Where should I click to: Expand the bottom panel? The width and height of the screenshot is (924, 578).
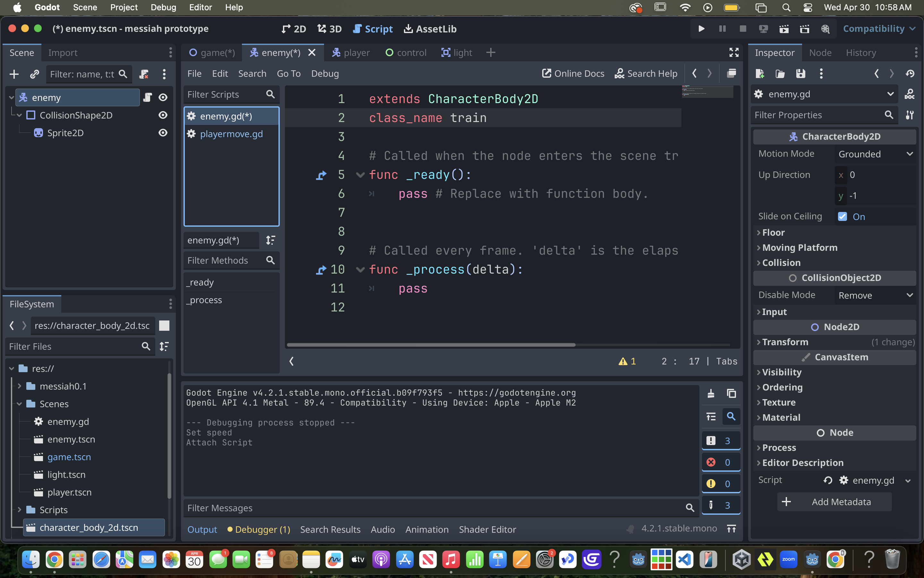732,529
